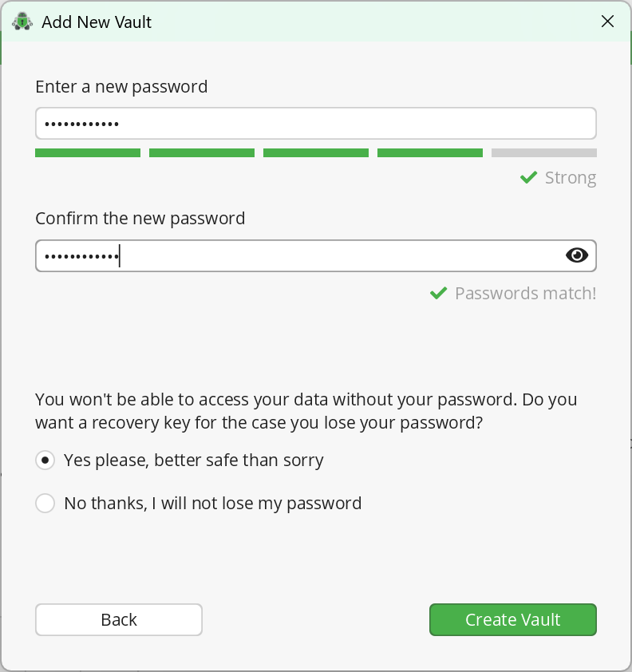The width and height of the screenshot is (632, 672).
Task: Click the recovery key question text
Action: (306, 410)
